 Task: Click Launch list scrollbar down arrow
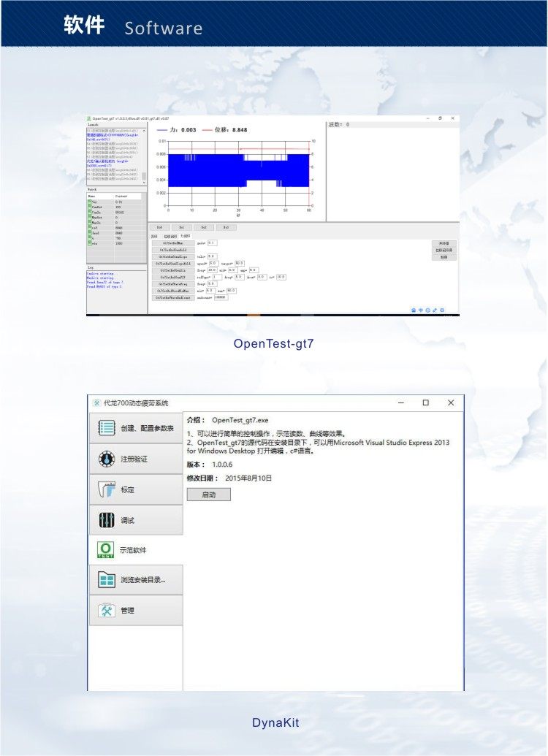point(144,183)
